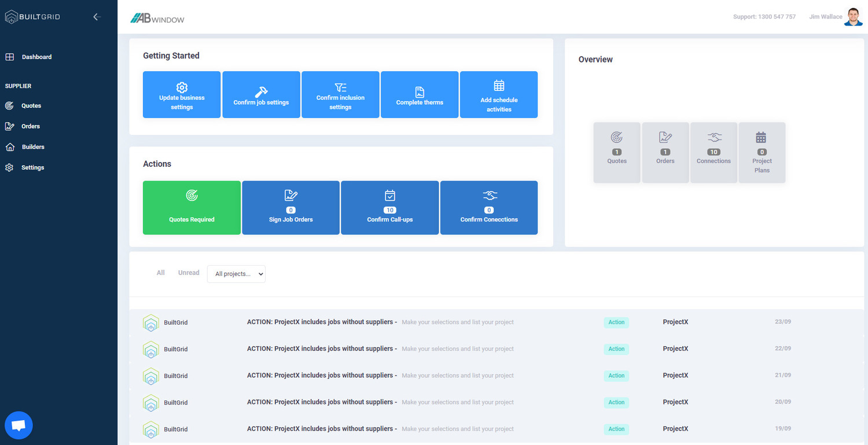Open Complete therms document tile

point(420,95)
